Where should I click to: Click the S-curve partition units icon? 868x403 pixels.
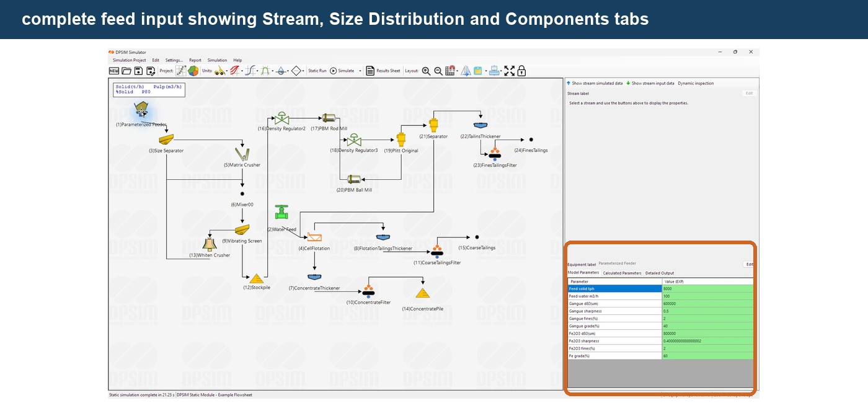250,71
